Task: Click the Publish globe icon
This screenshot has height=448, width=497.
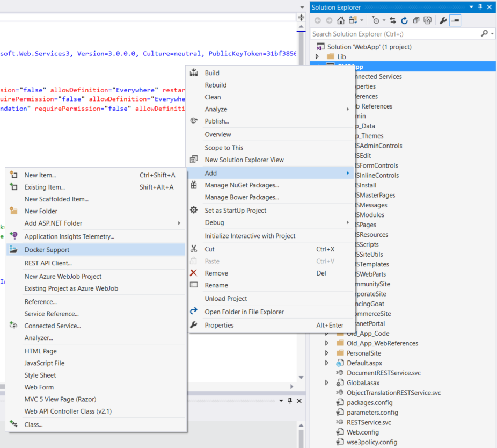Action: [x=194, y=120]
